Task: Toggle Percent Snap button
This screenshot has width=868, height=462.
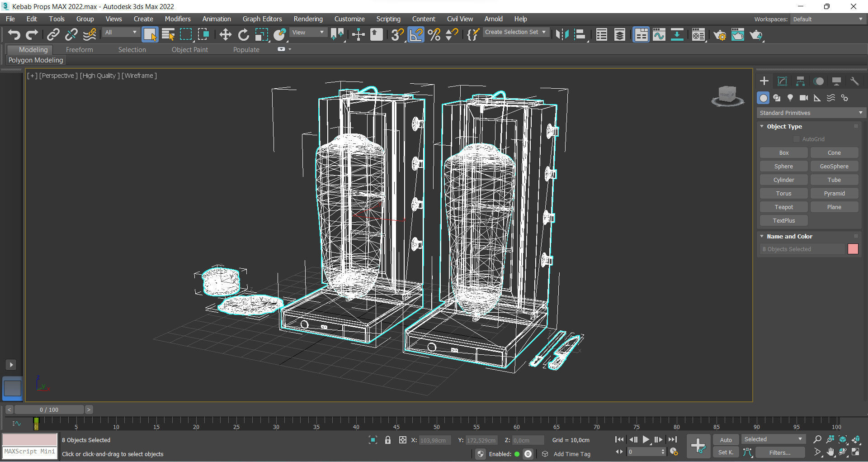Action: pyautogui.click(x=434, y=34)
